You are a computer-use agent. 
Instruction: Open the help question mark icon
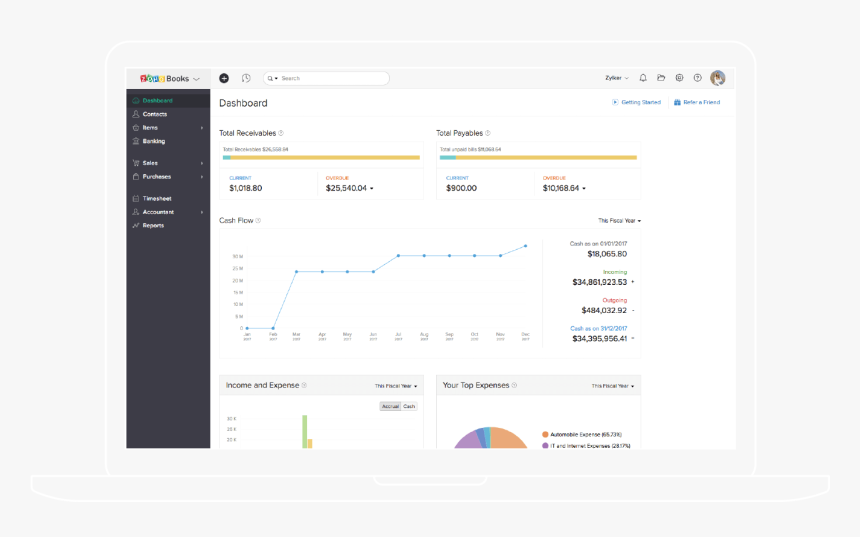pyautogui.click(x=697, y=78)
